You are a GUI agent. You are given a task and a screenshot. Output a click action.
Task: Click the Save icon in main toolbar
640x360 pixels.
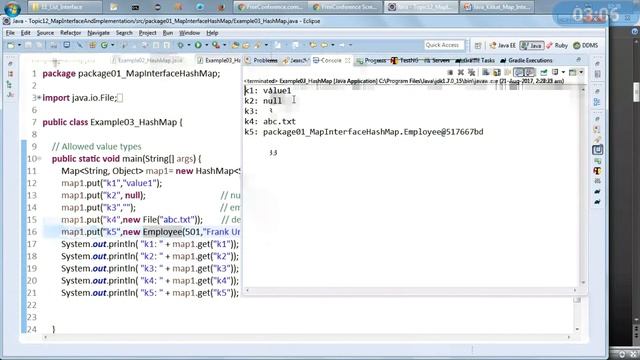pyautogui.click(x=28, y=45)
